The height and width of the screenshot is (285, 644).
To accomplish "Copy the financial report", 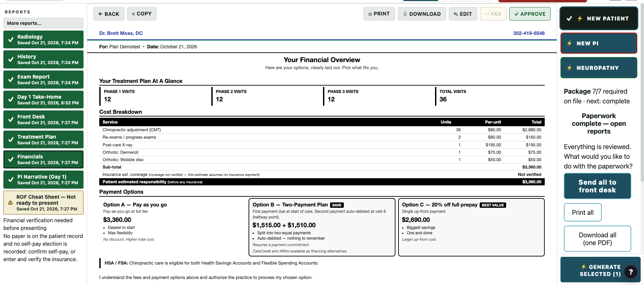I will tap(142, 14).
